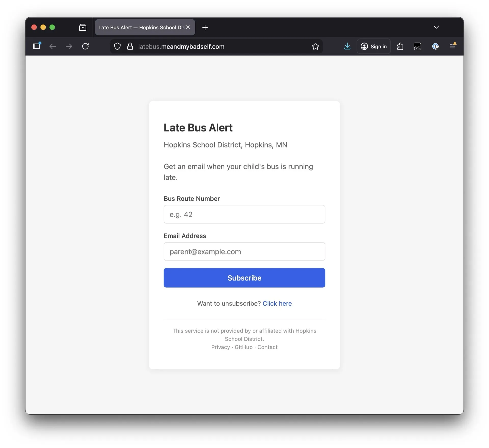Image resolution: width=489 pixels, height=448 pixels.
Task: Click the site security padlock icon
Action: click(130, 46)
